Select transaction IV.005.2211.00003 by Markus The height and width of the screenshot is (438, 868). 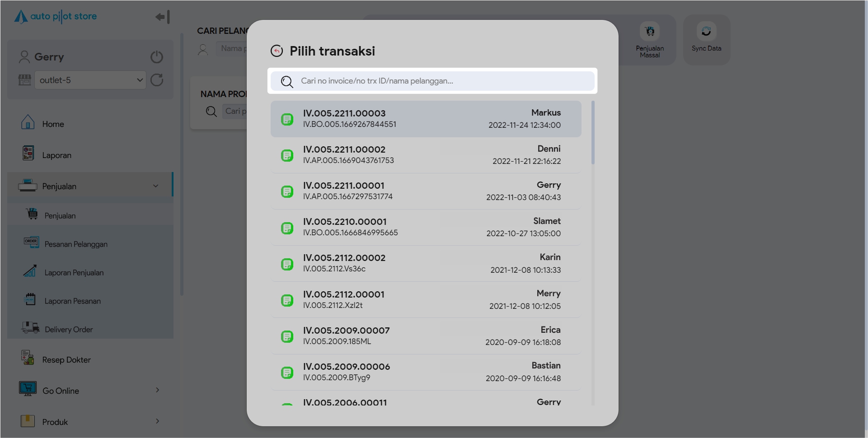point(425,119)
